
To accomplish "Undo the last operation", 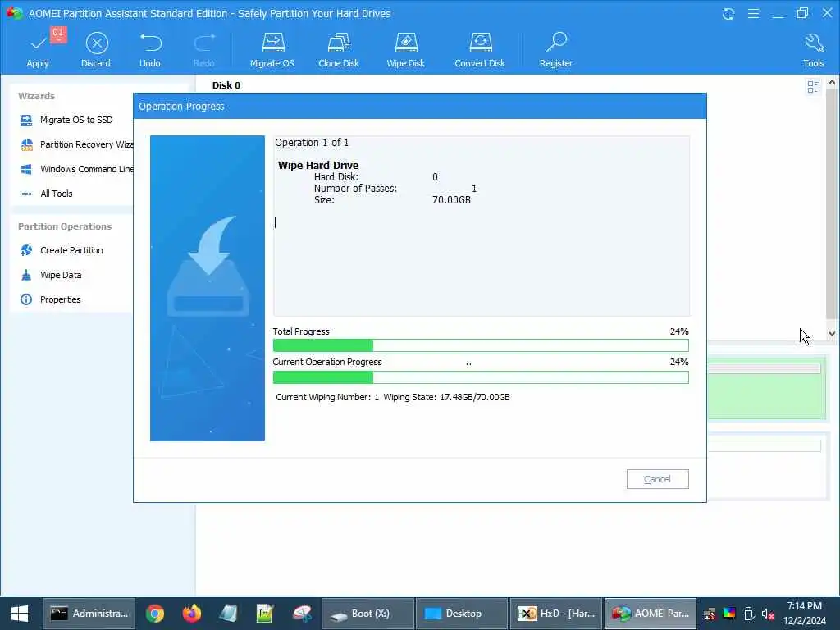I will tap(150, 48).
